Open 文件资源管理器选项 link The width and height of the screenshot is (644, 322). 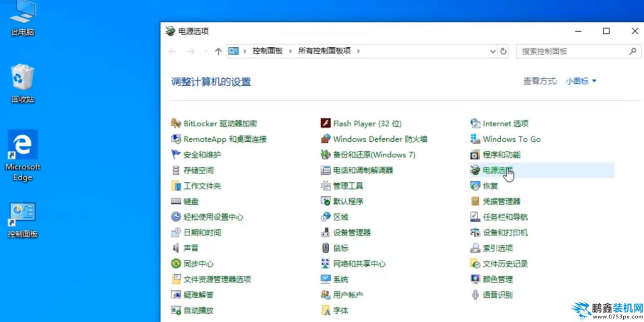(x=217, y=279)
